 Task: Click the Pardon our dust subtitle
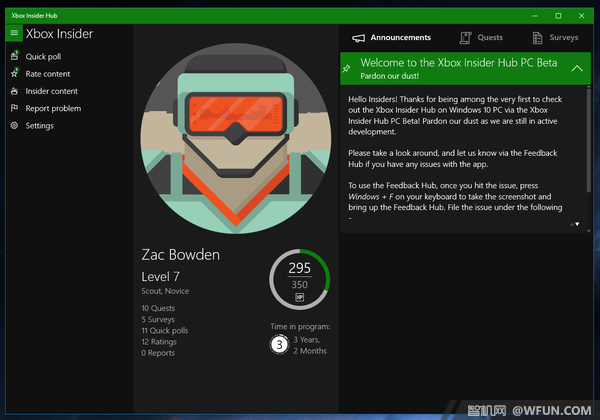[x=390, y=76]
